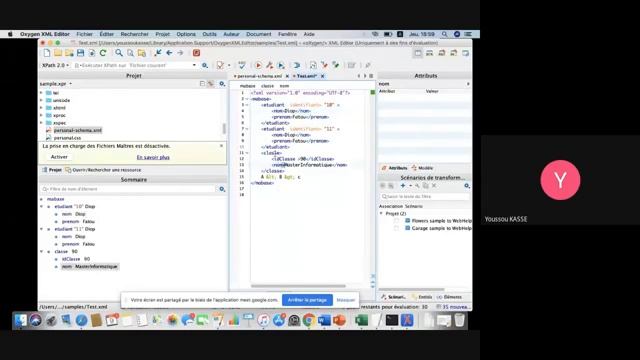Open the Ouvrir/Rechercher une ressource tab
This screenshot has height=360, width=640.
click(x=103, y=170)
